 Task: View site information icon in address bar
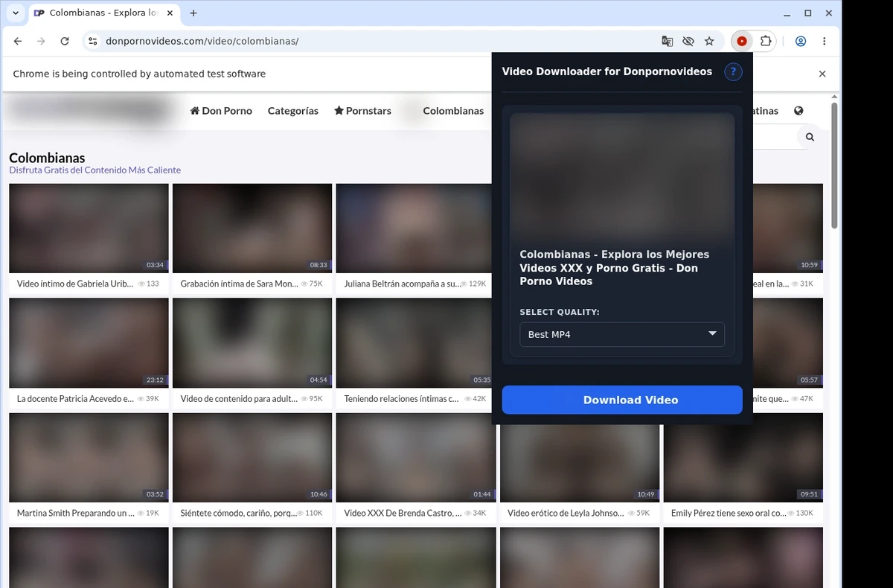92,41
